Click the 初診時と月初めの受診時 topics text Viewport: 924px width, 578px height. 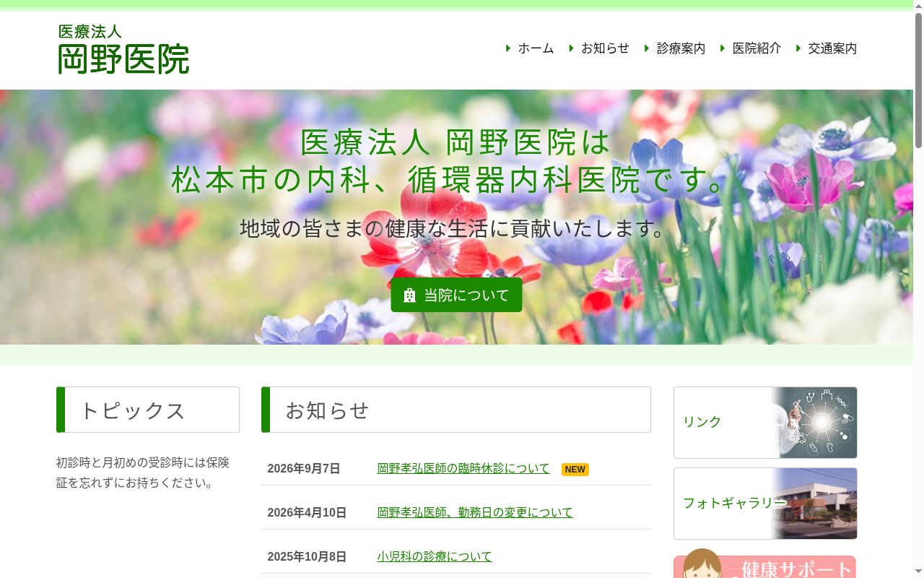click(x=143, y=473)
